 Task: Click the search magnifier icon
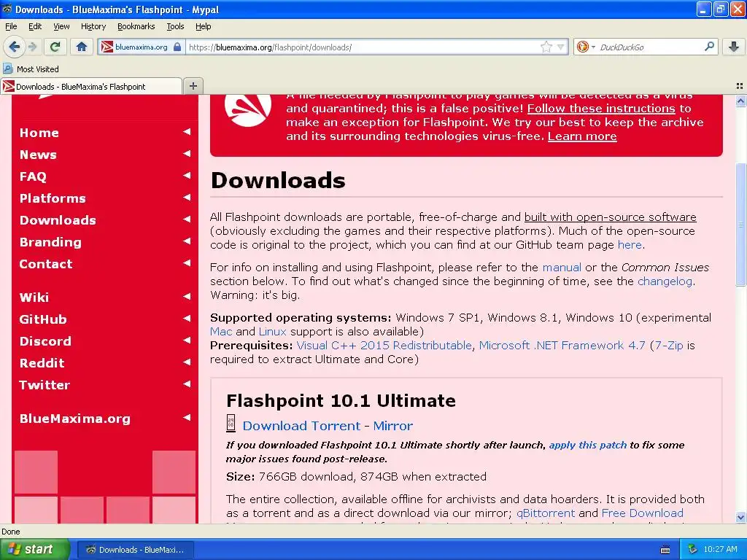[709, 47]
